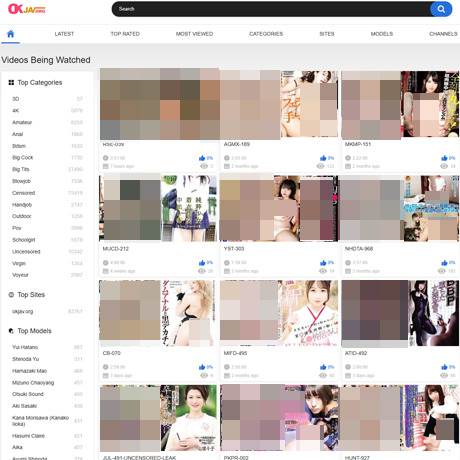Image resolution: width=460 pixels, height=460 pixels.
Task: Select the 4K category link
Action: (16, 111)
